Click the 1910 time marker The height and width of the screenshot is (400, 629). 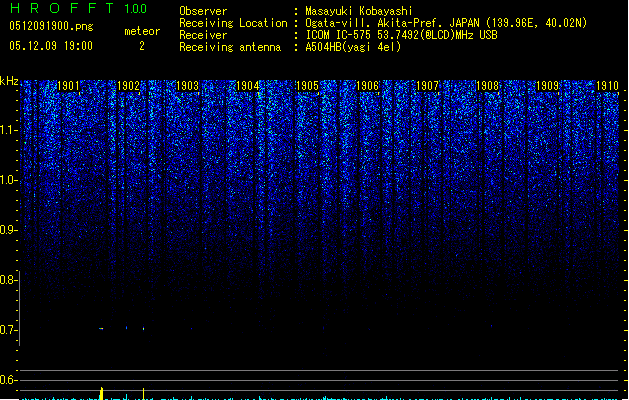[608, 87]
